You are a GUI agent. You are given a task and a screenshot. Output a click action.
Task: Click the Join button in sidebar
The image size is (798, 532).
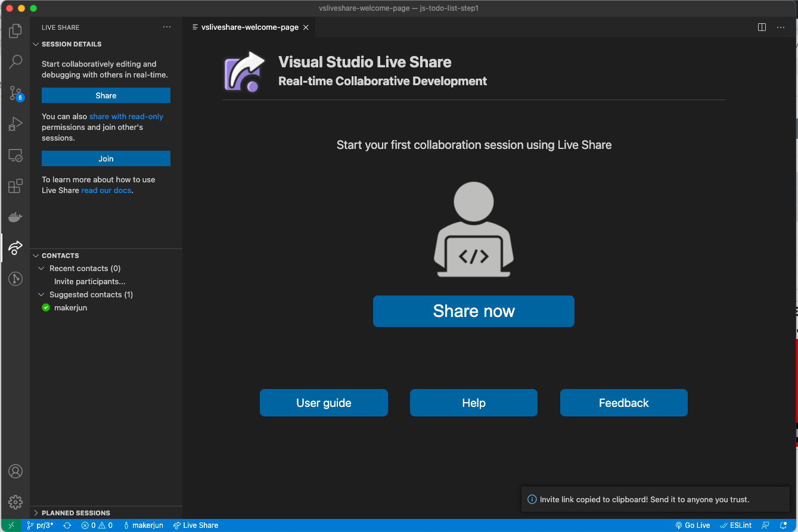pos(106,158)
